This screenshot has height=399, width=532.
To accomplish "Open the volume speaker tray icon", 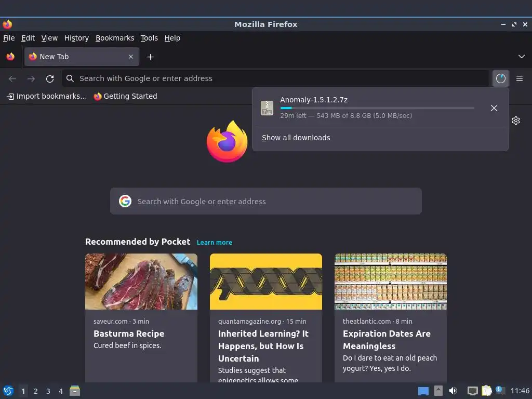I will [453, 391].
